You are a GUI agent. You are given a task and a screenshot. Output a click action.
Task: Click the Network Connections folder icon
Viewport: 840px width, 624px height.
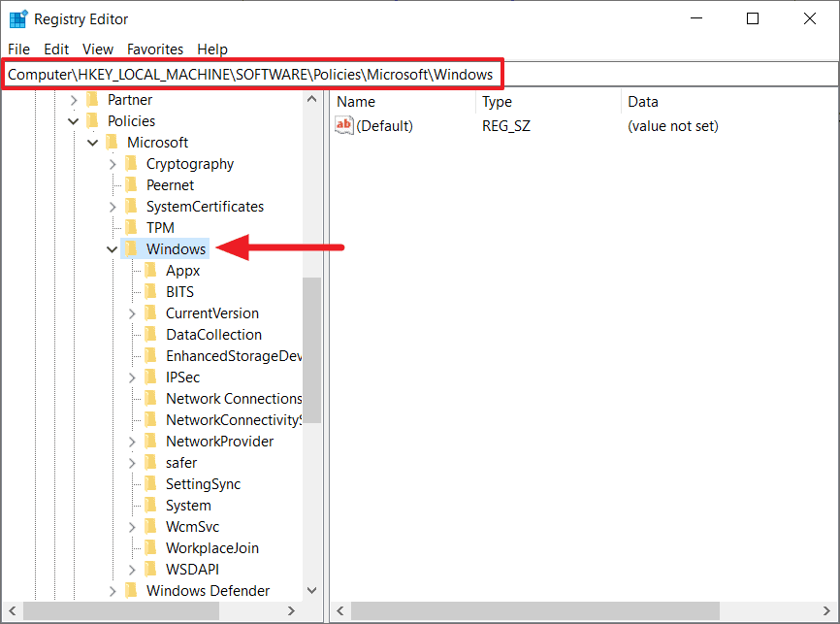click(151, 399)
